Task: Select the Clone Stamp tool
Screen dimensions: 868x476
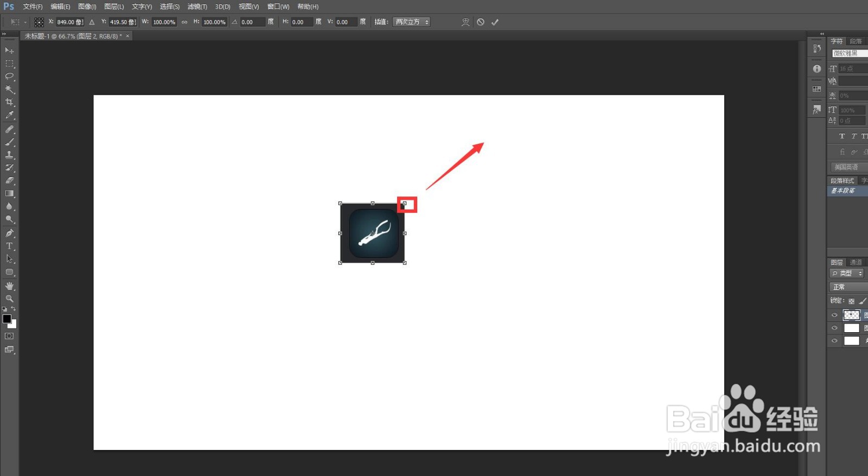Action: [x=9, y=155]
